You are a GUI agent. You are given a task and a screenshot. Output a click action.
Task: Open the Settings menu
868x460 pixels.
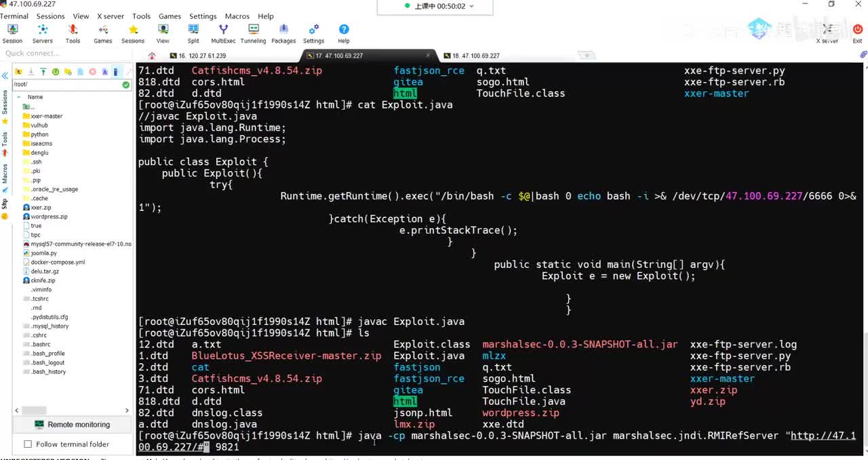pyautogui.click(x=203, y=16)
